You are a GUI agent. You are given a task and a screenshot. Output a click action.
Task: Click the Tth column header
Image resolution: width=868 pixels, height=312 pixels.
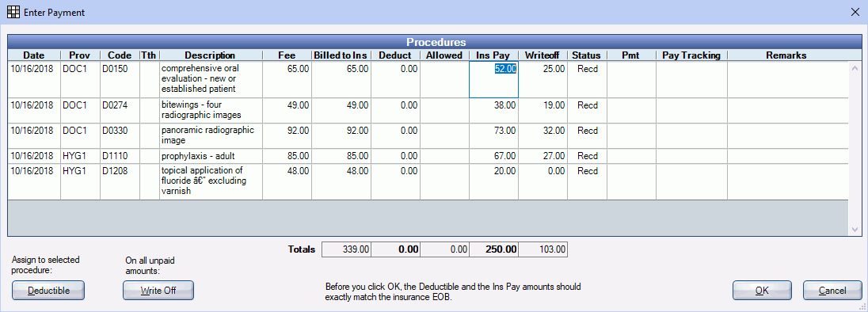coord(150,55)
